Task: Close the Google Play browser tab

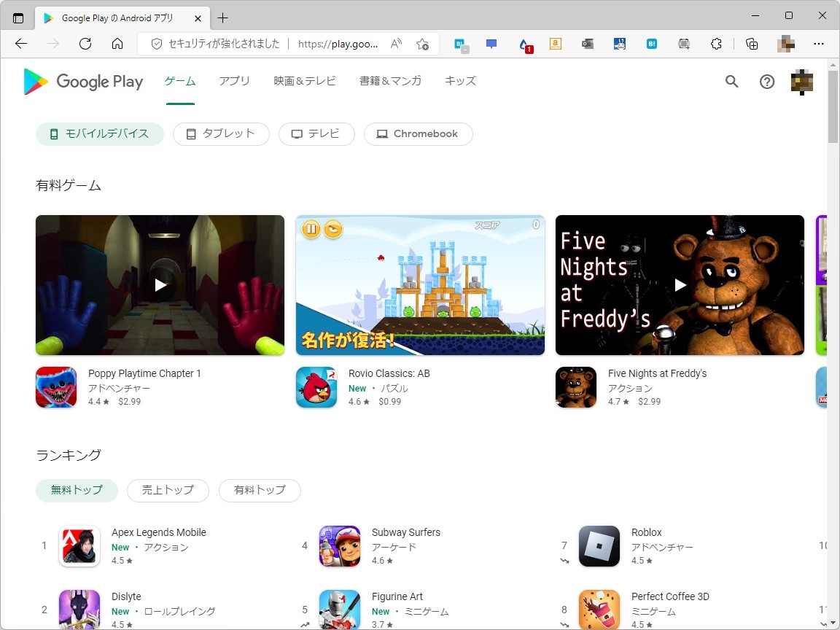Action: click(198, 18)
